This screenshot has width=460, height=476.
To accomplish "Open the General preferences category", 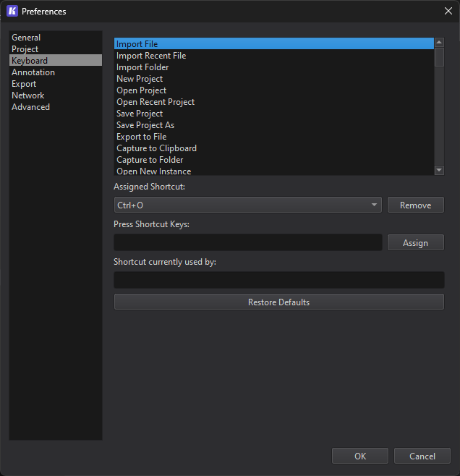I will point(26,38).
